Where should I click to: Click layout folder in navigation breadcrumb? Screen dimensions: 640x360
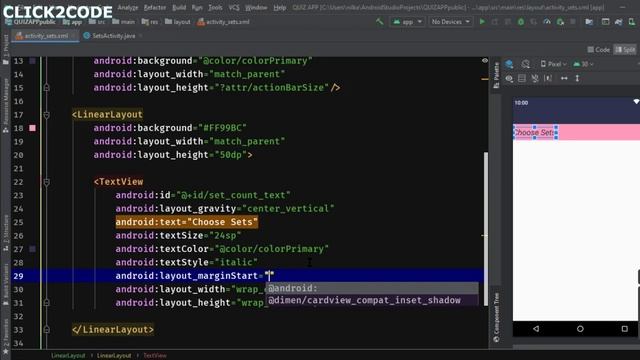click(178, 22)
